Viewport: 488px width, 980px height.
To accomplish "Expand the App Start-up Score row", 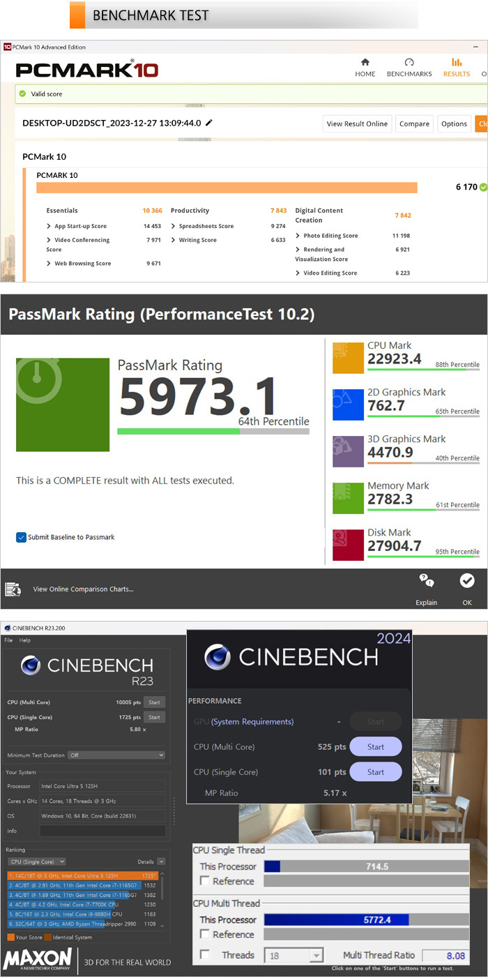I will (x=49, y=226).
